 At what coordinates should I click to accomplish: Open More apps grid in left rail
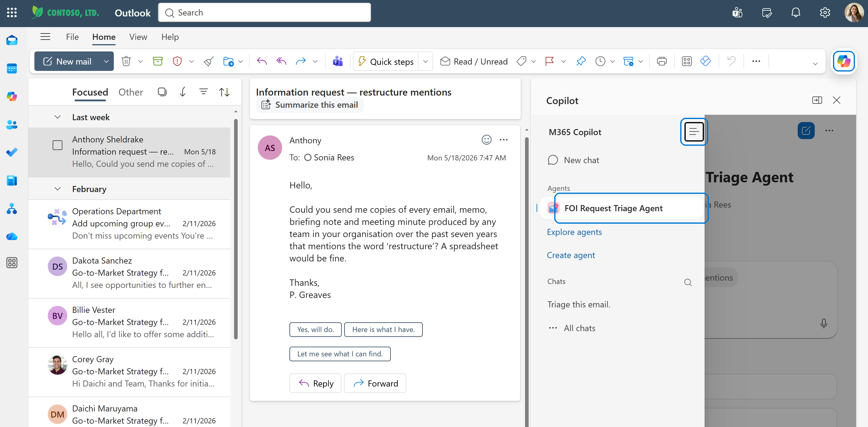pyautogui.click(x=12, y=263)
